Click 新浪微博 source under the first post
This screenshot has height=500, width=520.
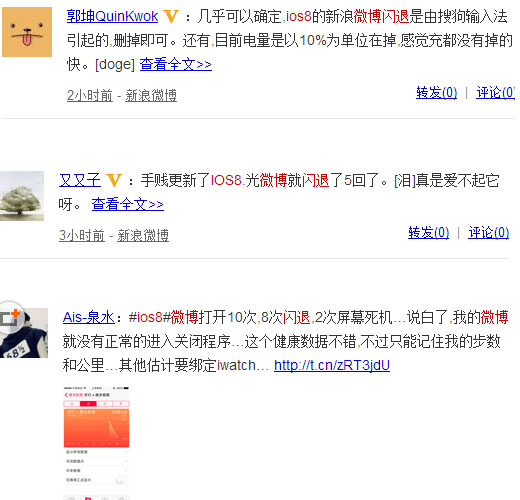(x=151, y=96)
